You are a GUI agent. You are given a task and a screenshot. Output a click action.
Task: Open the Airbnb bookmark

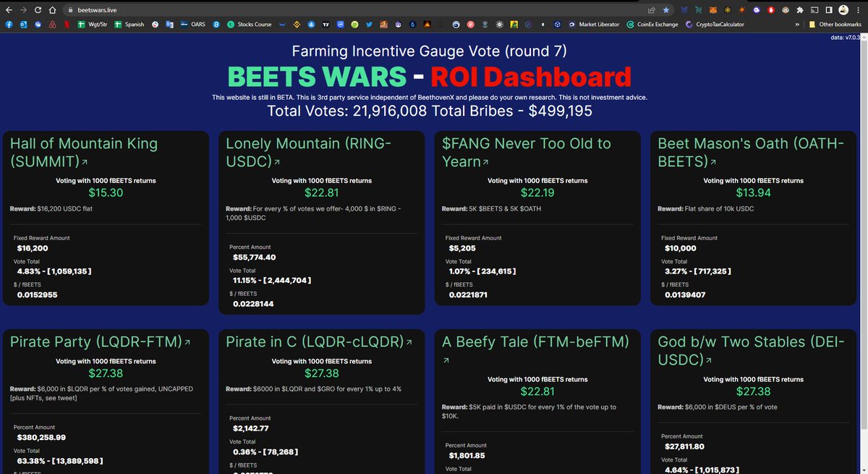tap(52, 25)
